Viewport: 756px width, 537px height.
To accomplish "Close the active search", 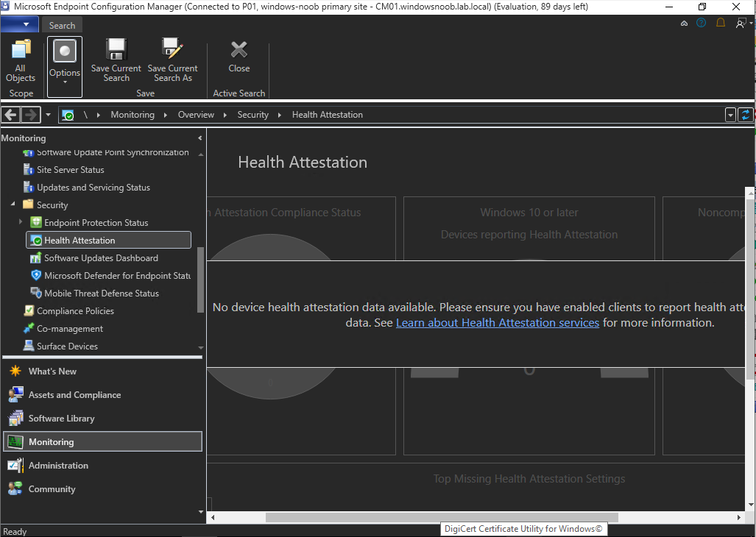I will click(x=239, y=57).
